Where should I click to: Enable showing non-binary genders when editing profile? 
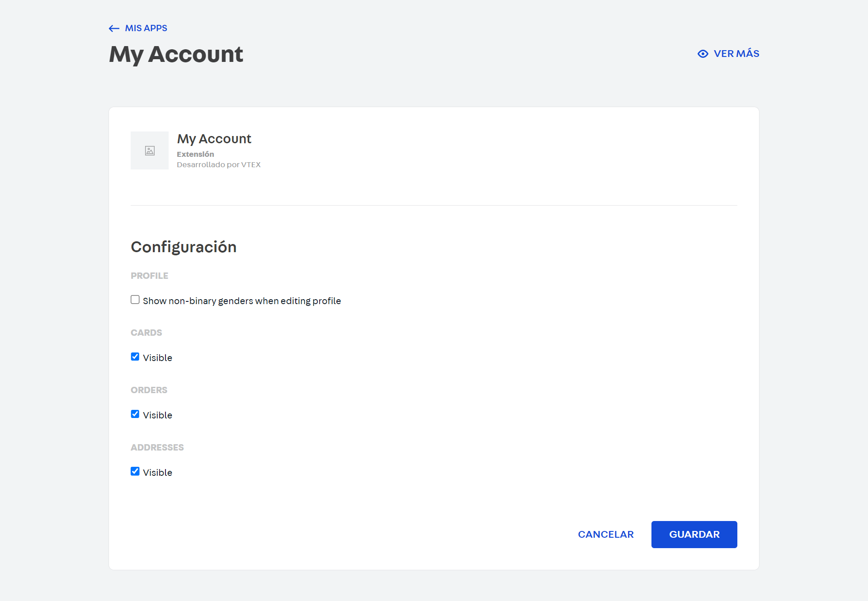click(x=135, y=299)
